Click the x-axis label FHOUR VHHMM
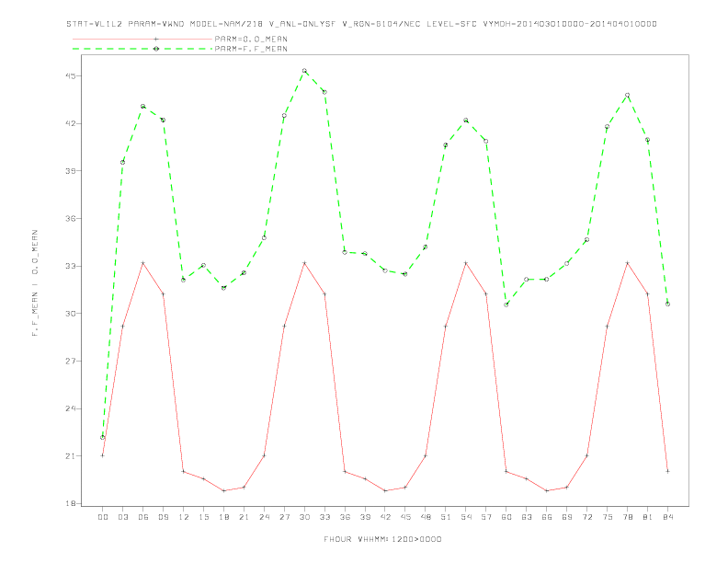728x563 pixels. (x=382, y=539)
